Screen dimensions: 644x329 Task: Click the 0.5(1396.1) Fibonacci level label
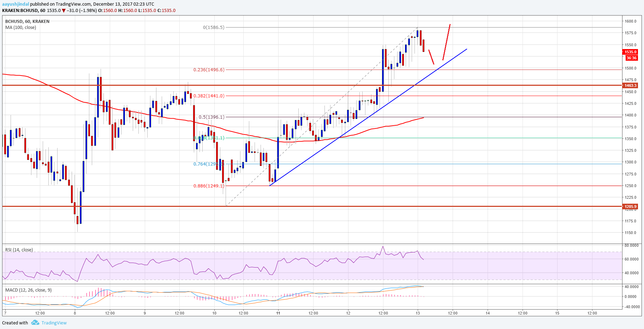(211, 117)
